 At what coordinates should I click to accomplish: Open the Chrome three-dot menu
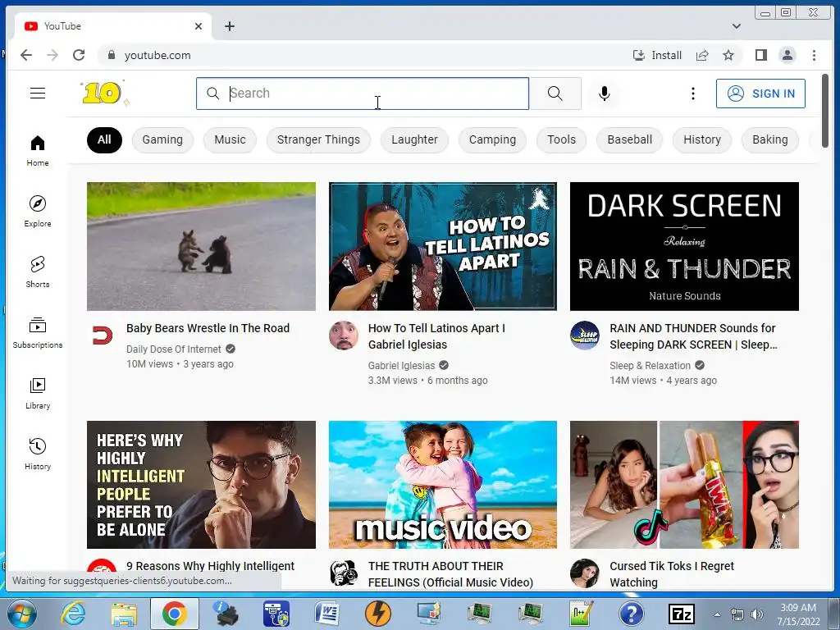(x=814, y=55)
